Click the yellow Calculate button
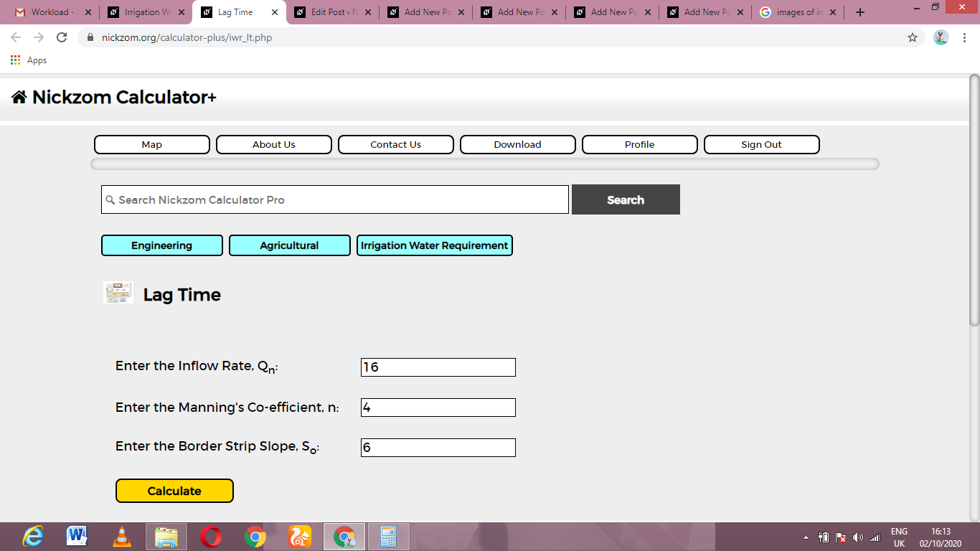This screenshot has width=980, height=551. pos(174,491)
